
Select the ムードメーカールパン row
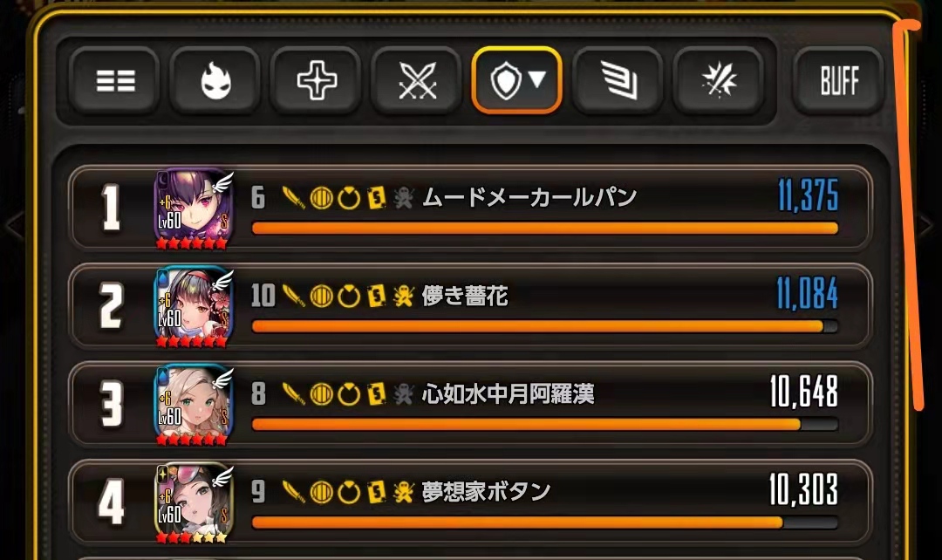[x=470, y=208]
